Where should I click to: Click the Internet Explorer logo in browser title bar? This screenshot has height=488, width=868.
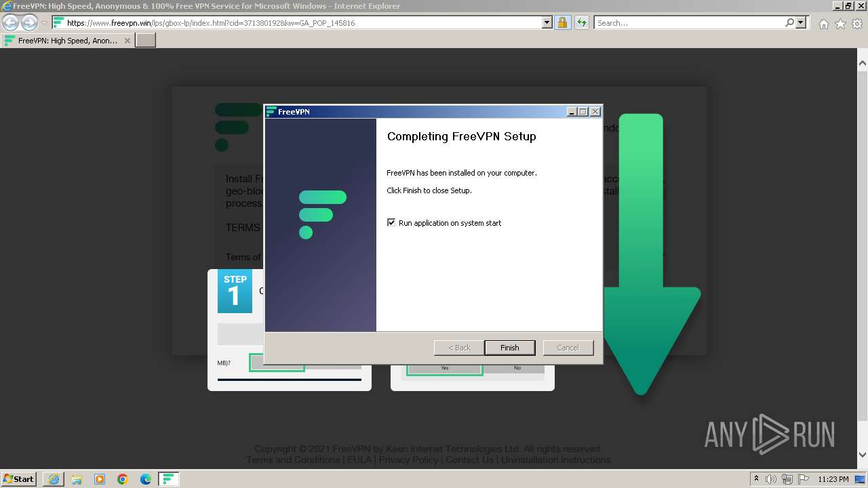(7, 6)
